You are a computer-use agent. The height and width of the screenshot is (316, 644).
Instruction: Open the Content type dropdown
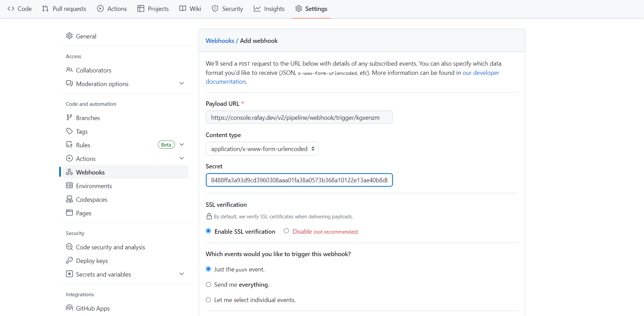(x=262, y=149)
